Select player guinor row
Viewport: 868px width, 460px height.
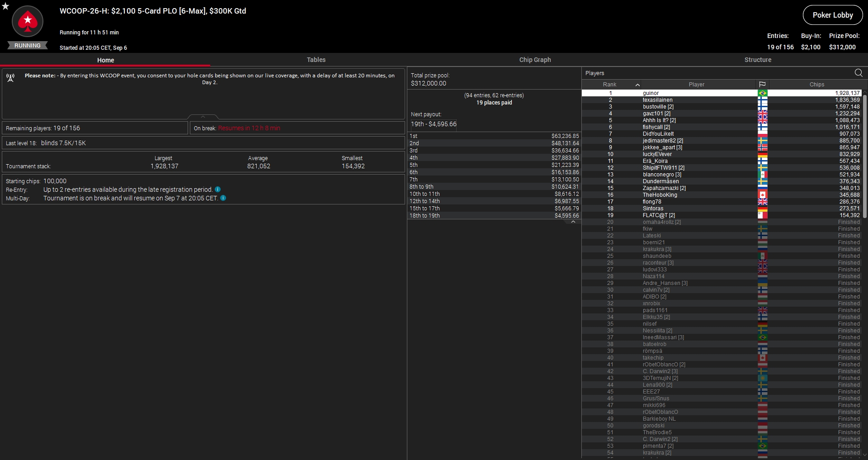click(722, 93)
